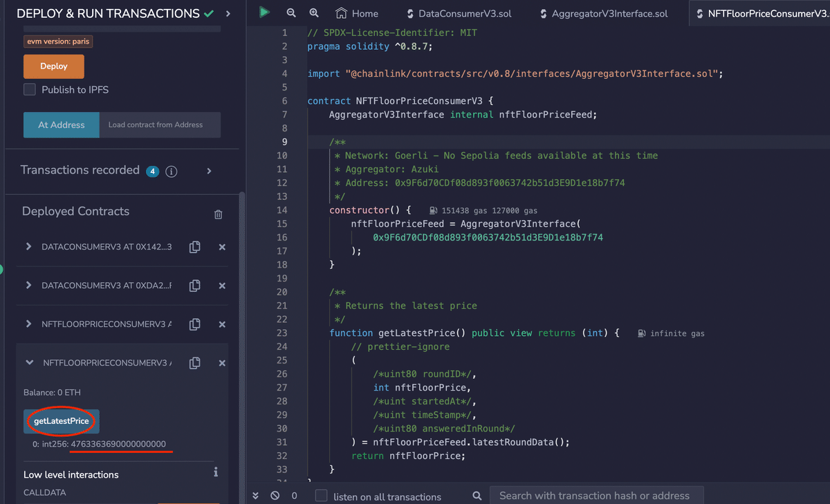Click the gas icon beside constructor()
This screenshot has width=830, height=504.
coord(433,210)
